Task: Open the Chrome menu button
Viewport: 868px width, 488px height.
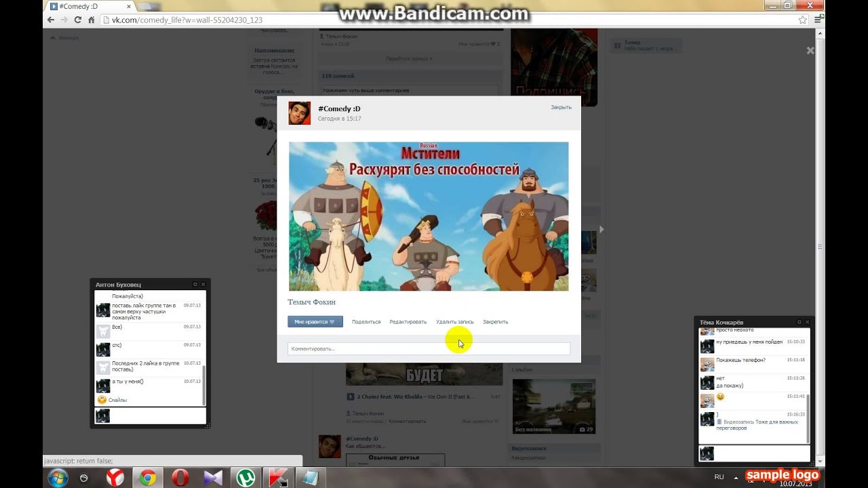Action: coord(818,20)
